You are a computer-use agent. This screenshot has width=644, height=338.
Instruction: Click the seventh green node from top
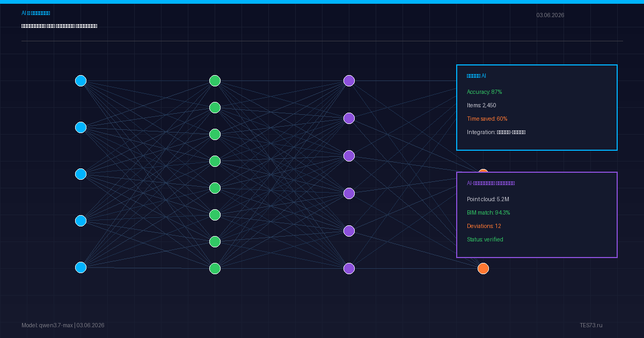pyautogui.click(x=215, y=241)
